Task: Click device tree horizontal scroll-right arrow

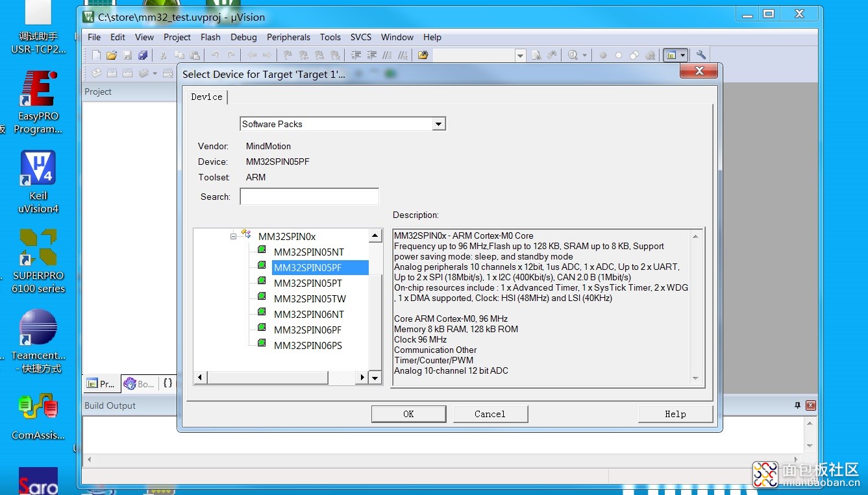Action: [x=362, y=377]
